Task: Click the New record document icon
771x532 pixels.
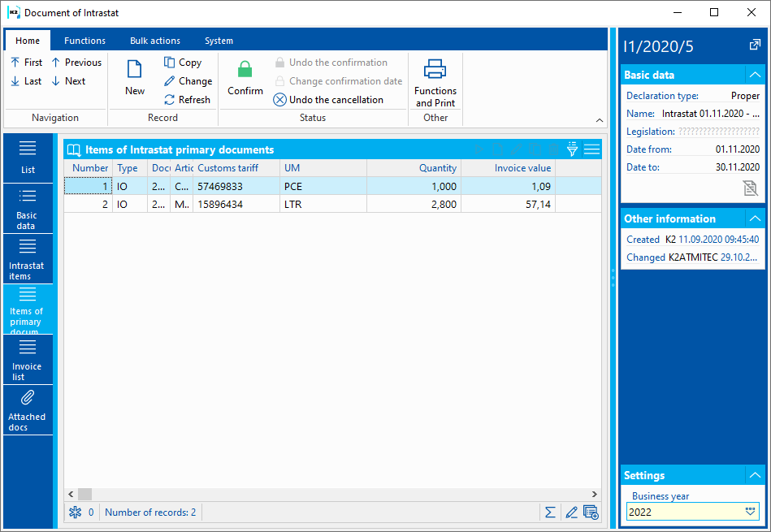Action: [135, 71]
